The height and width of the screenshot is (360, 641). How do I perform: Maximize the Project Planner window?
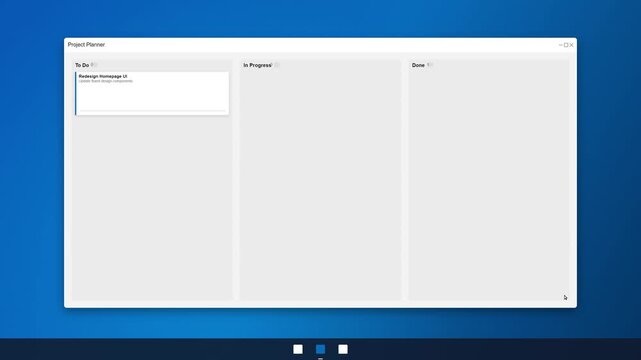click(x=566, y=45)
